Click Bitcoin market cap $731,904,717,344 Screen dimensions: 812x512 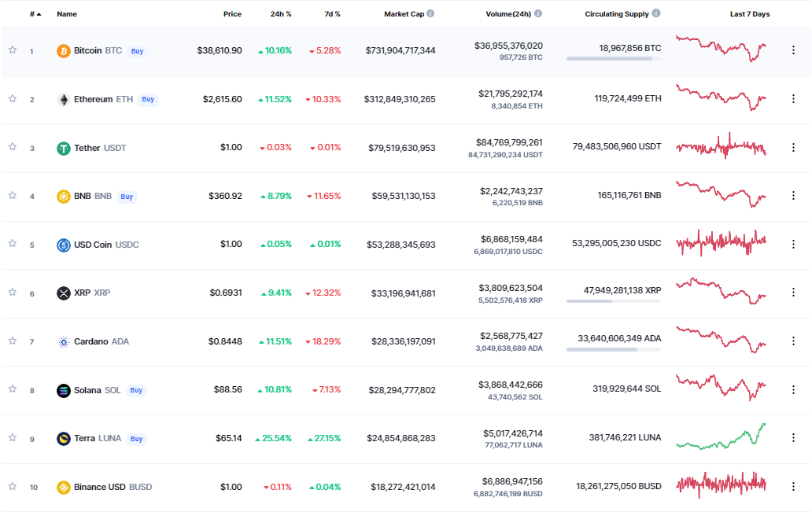click(x=400, y=51)
